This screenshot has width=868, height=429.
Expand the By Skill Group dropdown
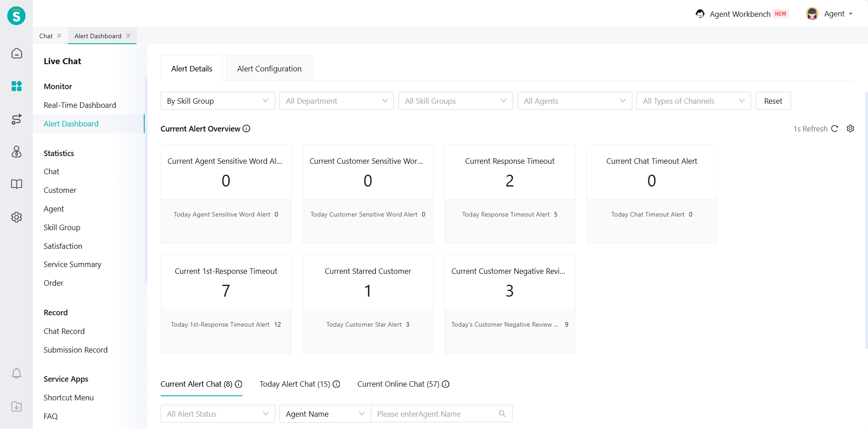(x=217, y=101)
